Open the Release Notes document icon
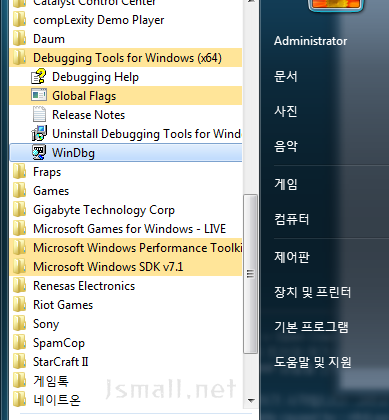The height and width of the screenshot is (420, 389). pos(39,114)
